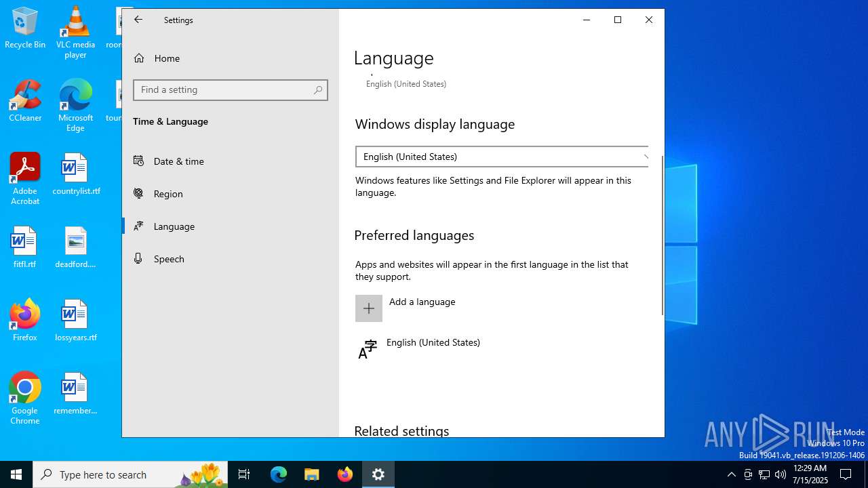Select countrylist.rtf file on desktop
Image resolution: width=868 pixels, height=488 pixels.
(75, 174)
